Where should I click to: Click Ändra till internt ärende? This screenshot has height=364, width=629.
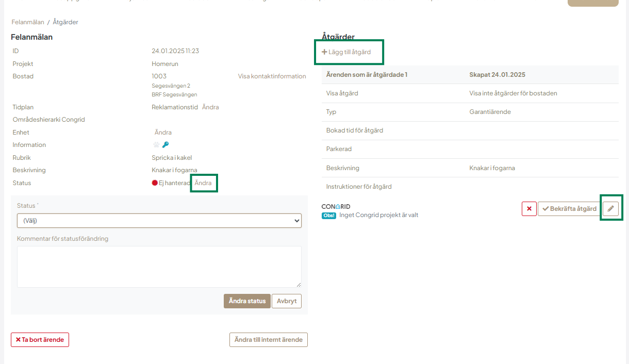pyautogui.click(x=268, y=340)
